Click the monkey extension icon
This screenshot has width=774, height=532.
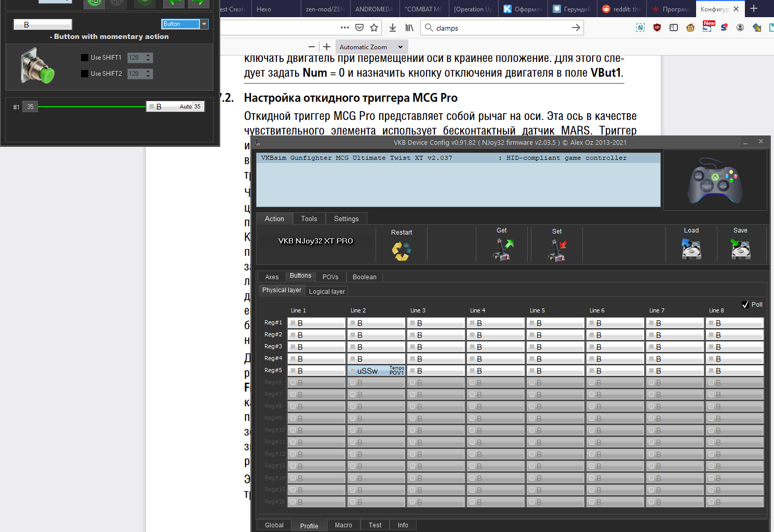(x=690, y=28)
